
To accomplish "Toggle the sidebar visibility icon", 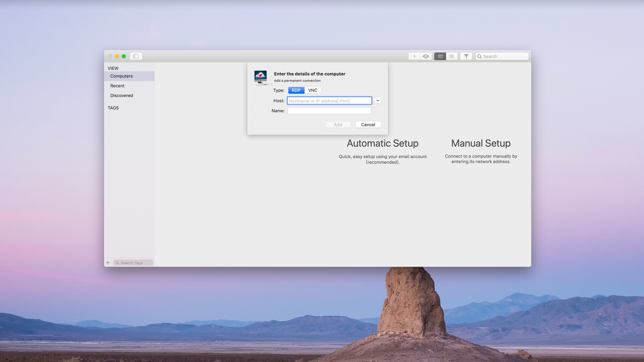I will point(136,56).
